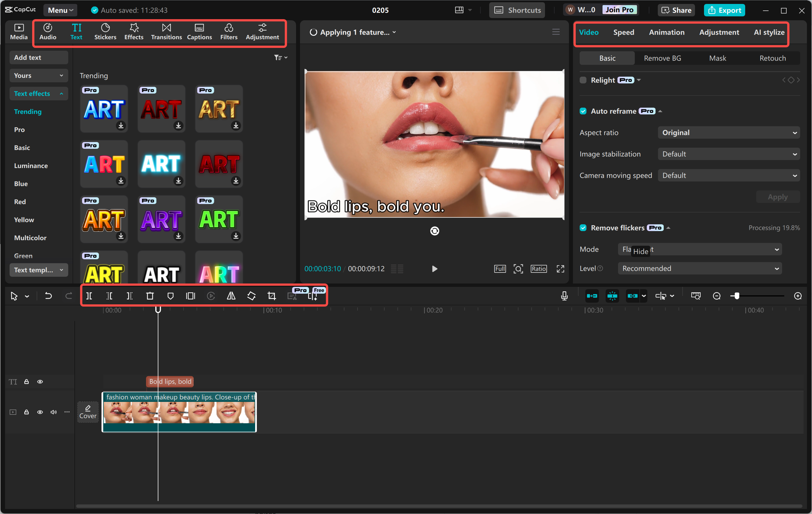This screenshot has width=812, height=514.
Task: Open the Aspect ratio dropdown
Action: point(728,132)
